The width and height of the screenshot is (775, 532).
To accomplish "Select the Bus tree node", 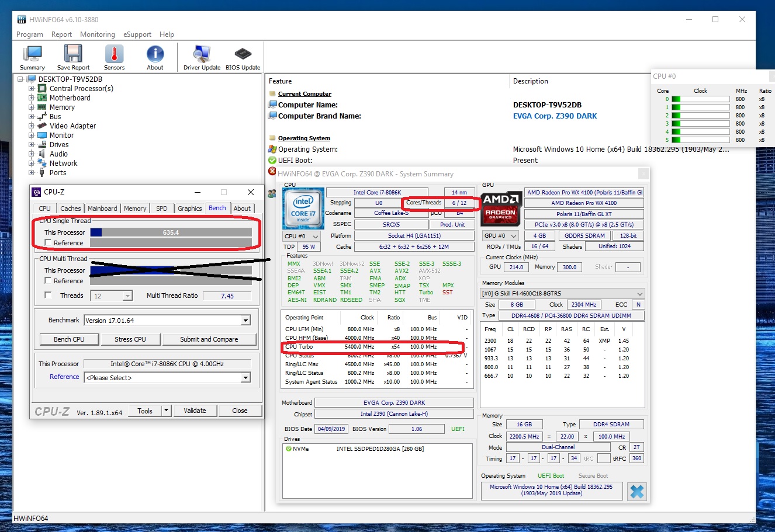I will point(55,117).
